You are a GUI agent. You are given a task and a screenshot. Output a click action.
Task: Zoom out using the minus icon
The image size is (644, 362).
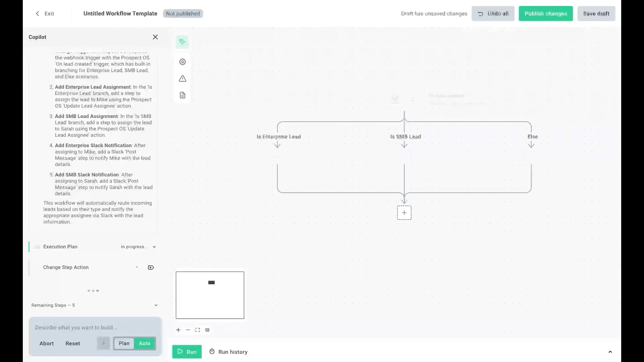[x=188, y=330]
